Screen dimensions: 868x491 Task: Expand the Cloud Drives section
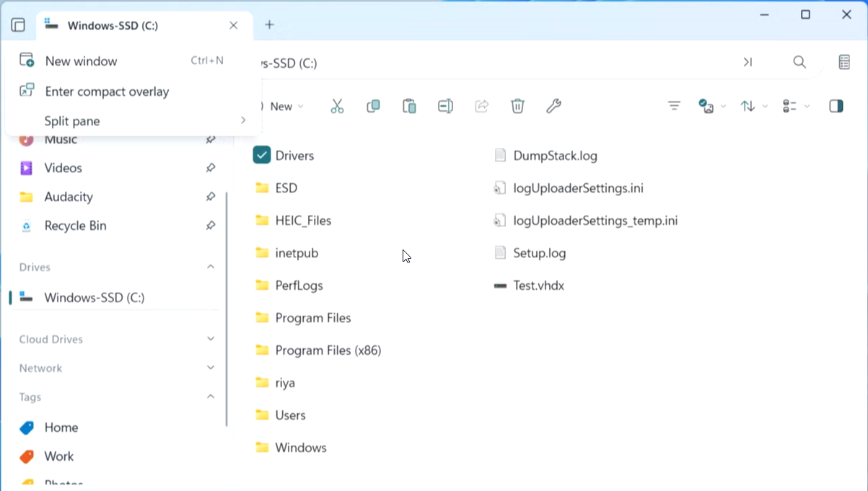pyautogui.click(x=210, y=339)
